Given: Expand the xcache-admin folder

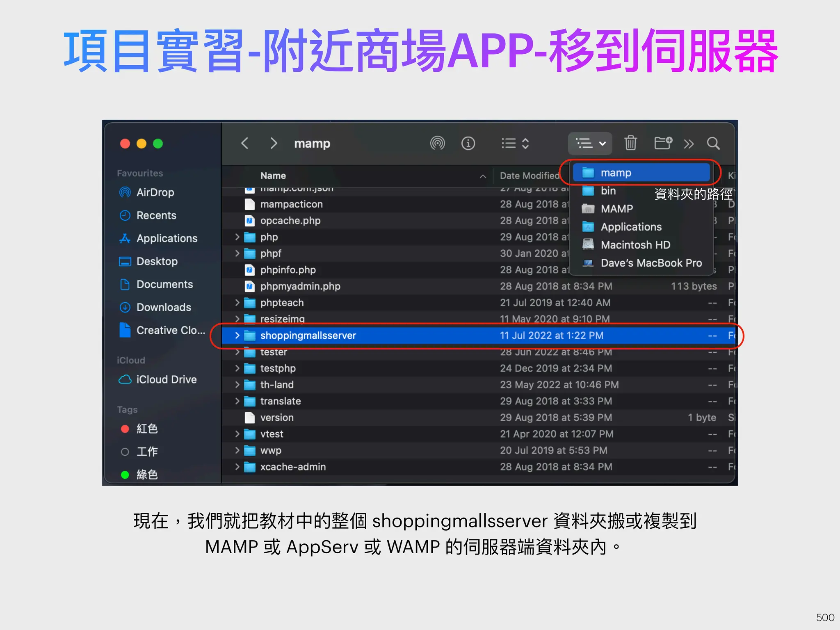Looking at the screenshot, I should point(237,466).
